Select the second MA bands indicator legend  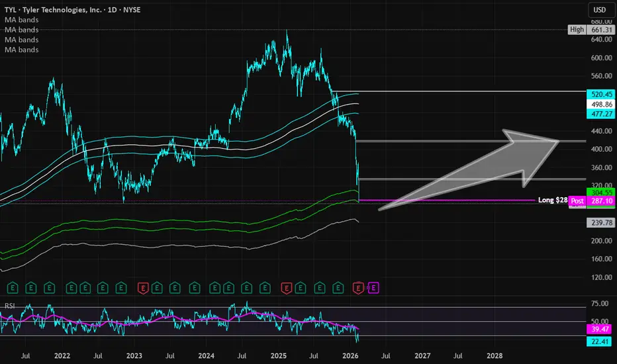pos(22,30)
